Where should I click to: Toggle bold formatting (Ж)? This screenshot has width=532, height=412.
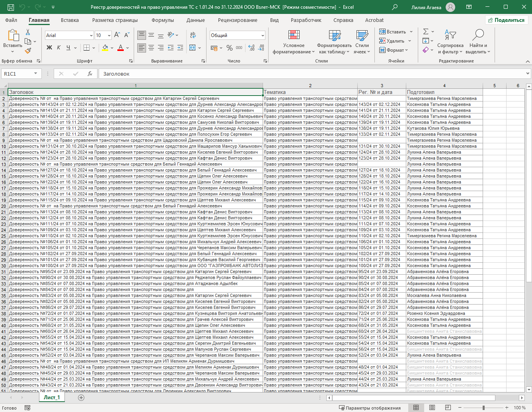(x=49, y=47)
